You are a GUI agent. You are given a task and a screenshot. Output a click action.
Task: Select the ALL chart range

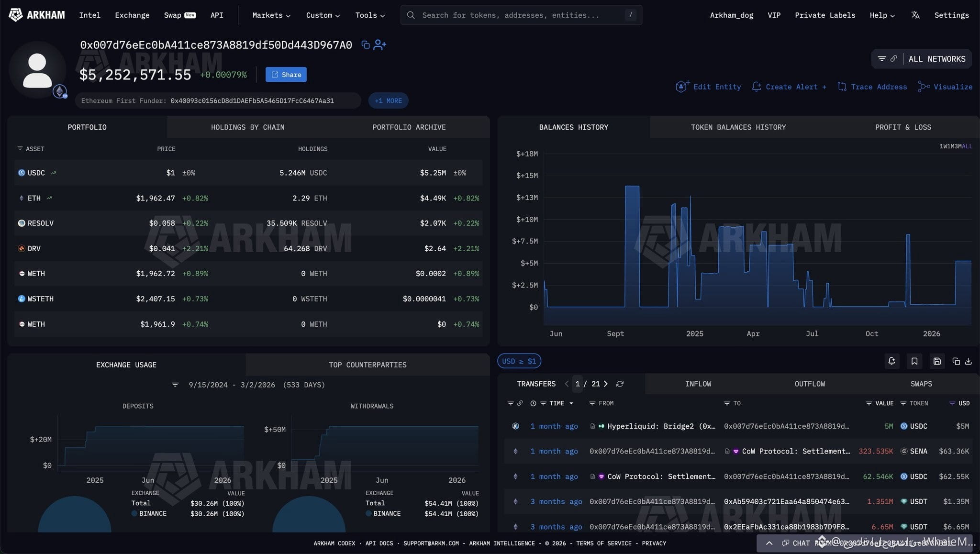967,146
